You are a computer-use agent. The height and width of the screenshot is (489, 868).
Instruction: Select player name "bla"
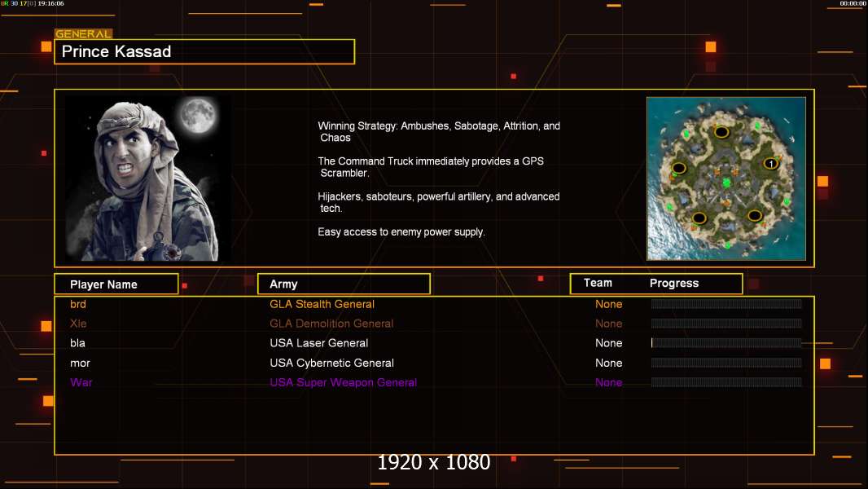[x=77, y=343]
